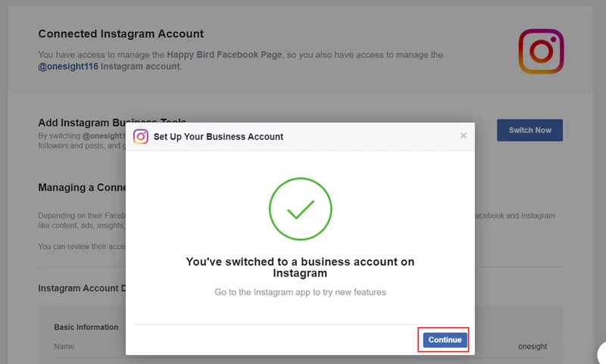Viewport: 606px width, 364px height.
Task: Click the Continue button in the dialog
Action: pos(445,340)
